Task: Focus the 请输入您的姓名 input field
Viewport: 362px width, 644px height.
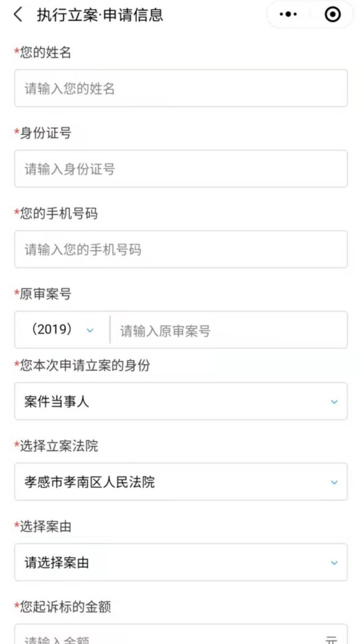Action: [181, 88]
